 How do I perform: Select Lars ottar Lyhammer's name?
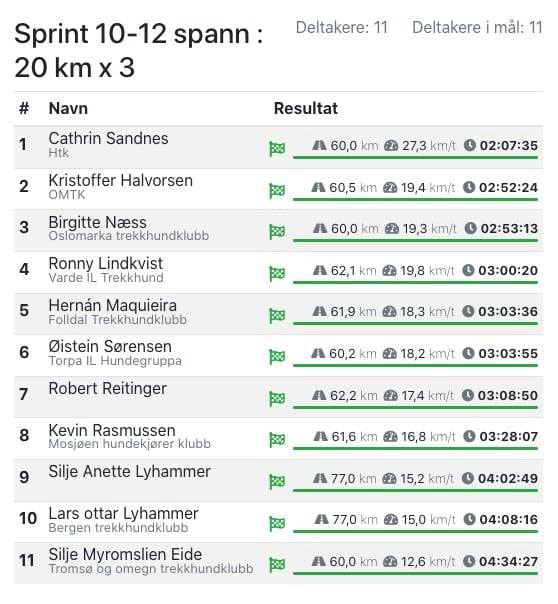point(123,513)
